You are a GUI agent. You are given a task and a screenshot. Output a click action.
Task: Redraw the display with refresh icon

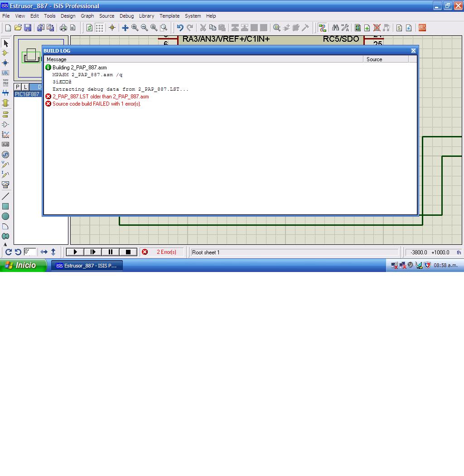pos(89,28)
